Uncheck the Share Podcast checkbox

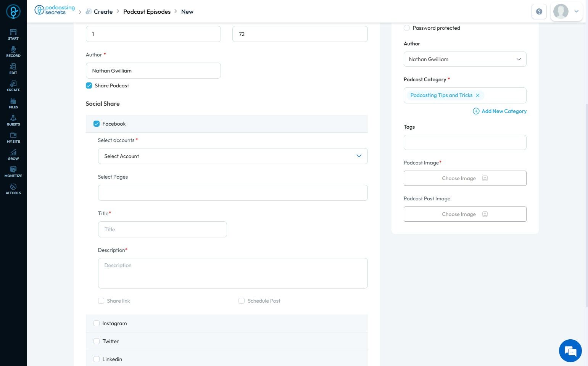point(89,85)
